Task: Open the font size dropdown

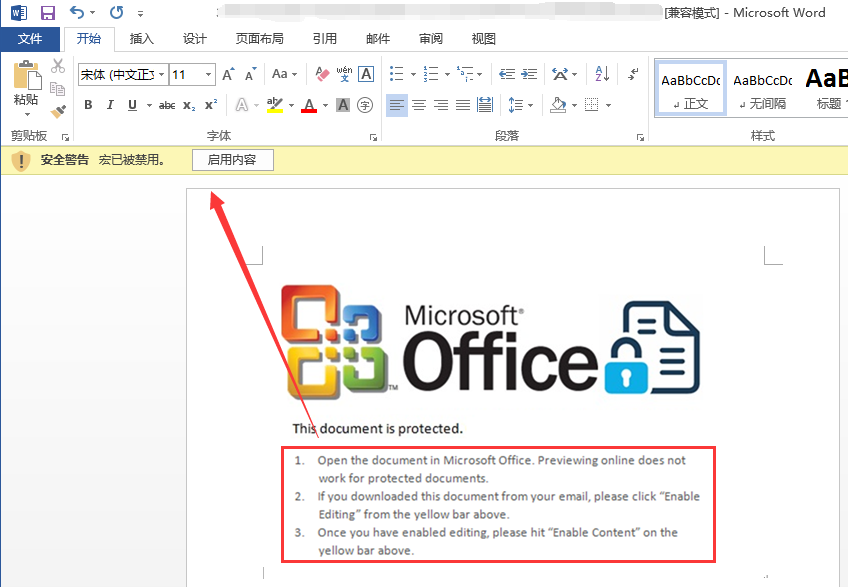Action: click(x=208, y=74)
